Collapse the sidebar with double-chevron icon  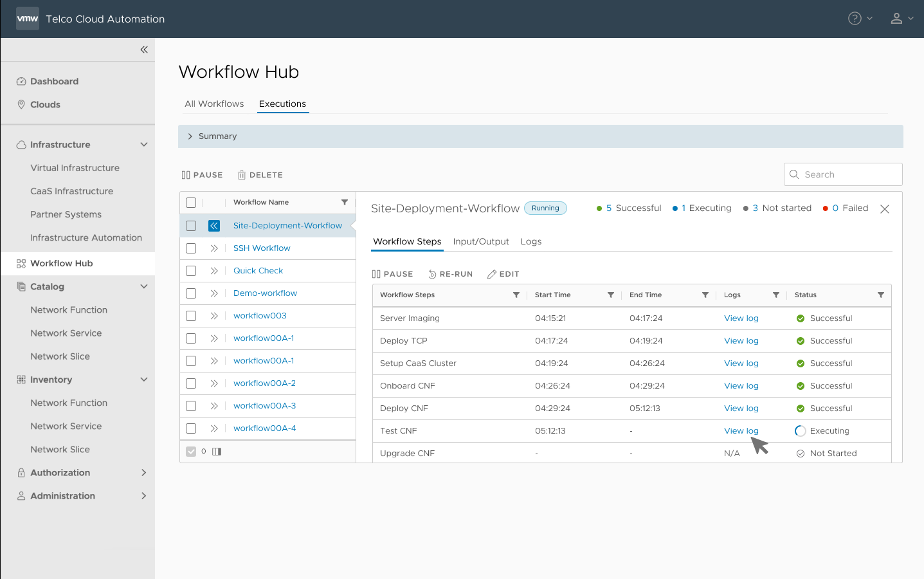point(144,50)
